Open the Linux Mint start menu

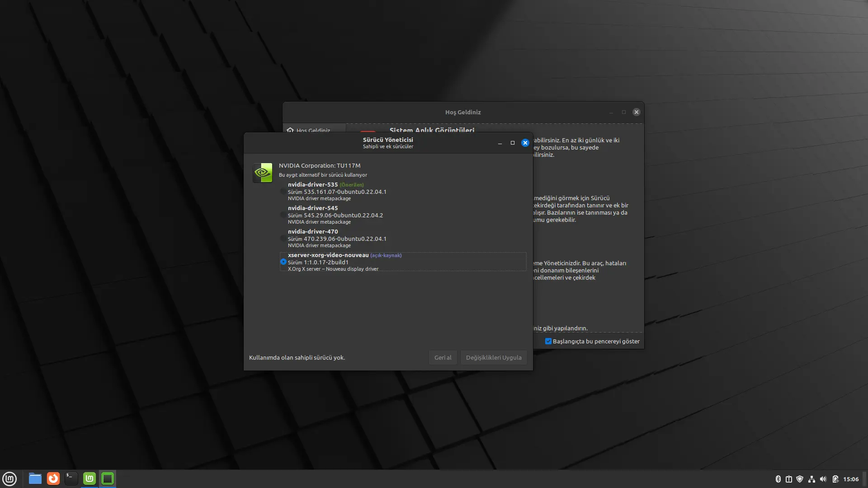tap(9, 479)
